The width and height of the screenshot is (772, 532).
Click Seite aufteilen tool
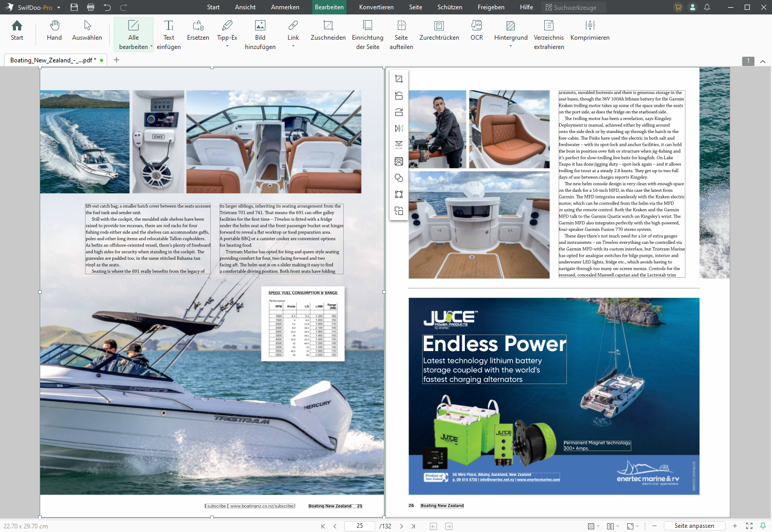401,35
